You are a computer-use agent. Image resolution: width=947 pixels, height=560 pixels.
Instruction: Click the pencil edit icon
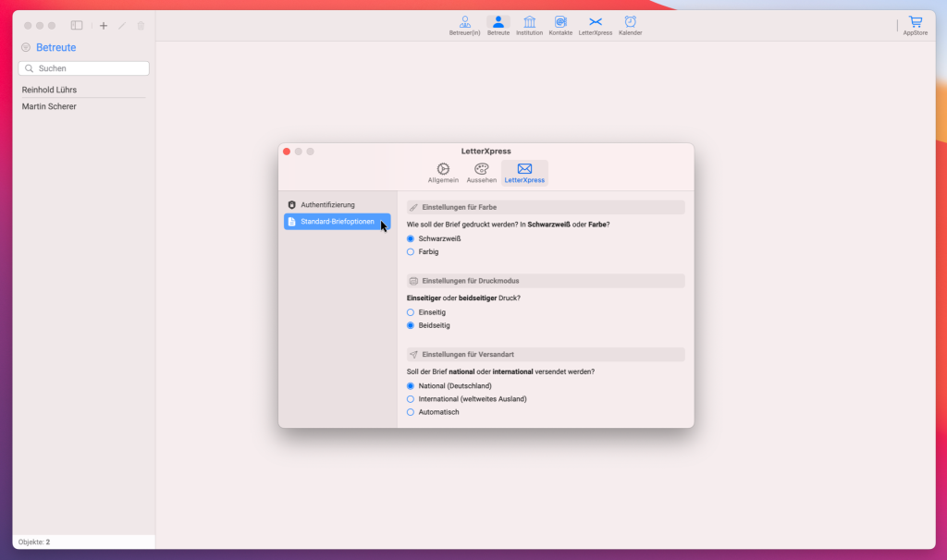(122, 25)
